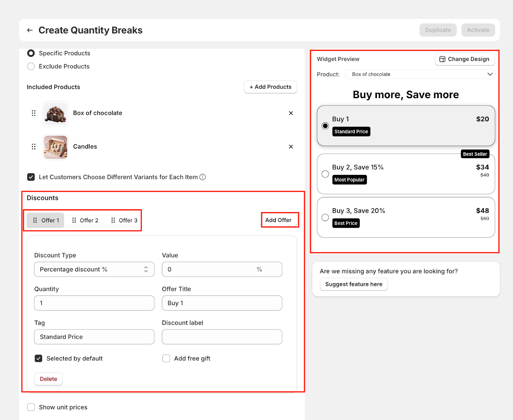Image resolution: width=513 pixels, height=420 pixels.
Task: Toggle Selected by default checkbox
Action: (38, 358)
